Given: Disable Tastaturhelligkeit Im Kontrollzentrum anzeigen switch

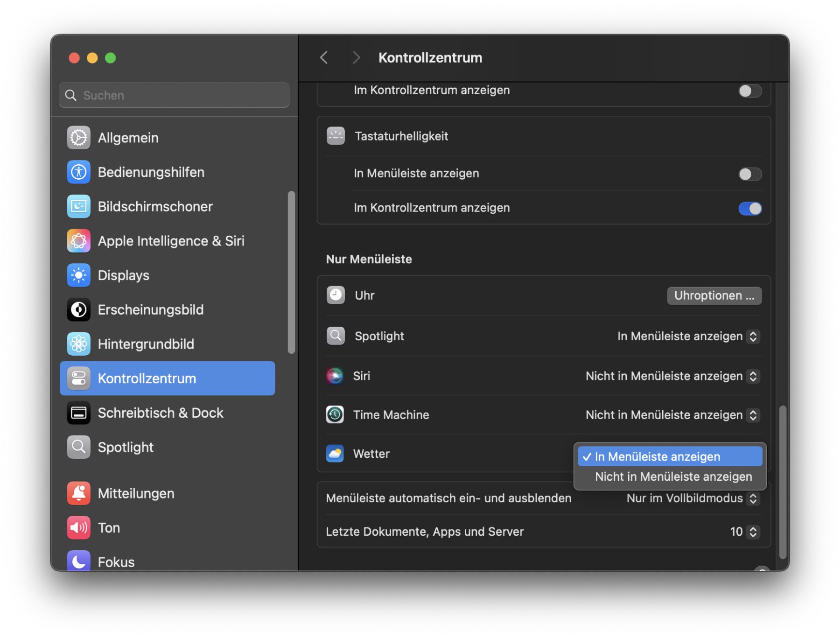Looking at the screenshot, I should 749,208.
